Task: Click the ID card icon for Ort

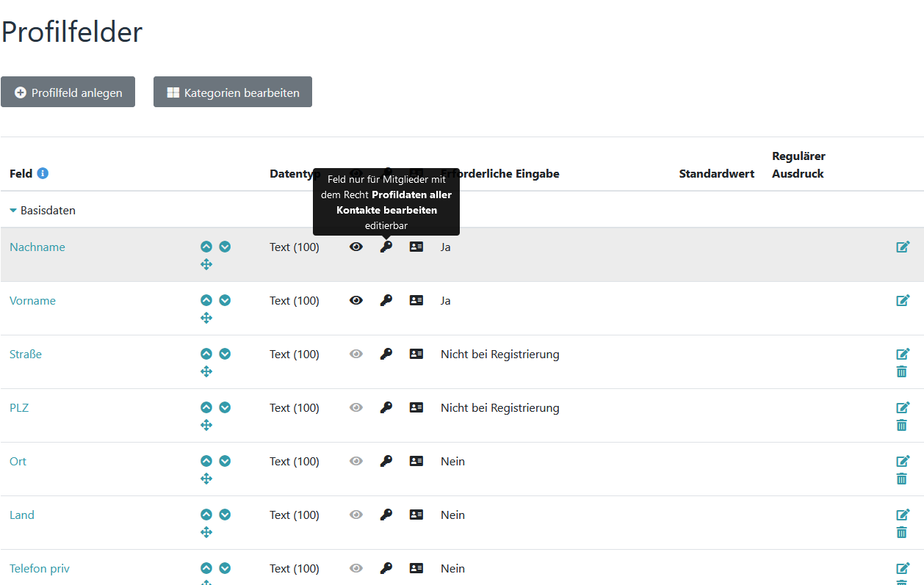Action: pos(416,461)
